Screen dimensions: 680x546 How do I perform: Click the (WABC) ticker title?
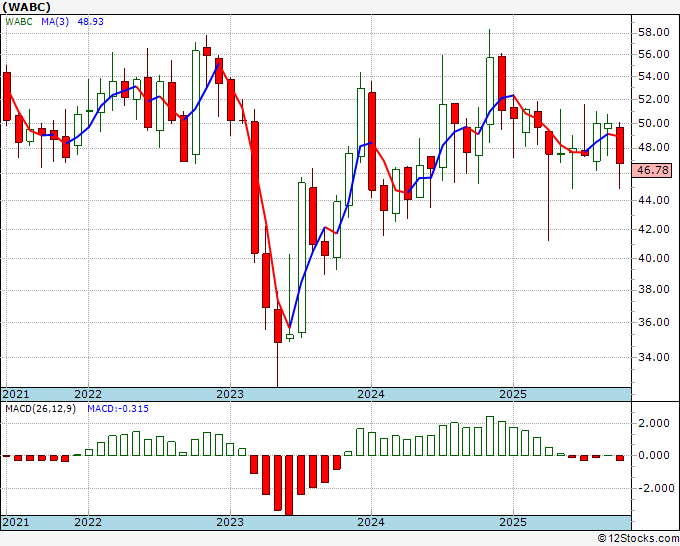tap(26, 7)
